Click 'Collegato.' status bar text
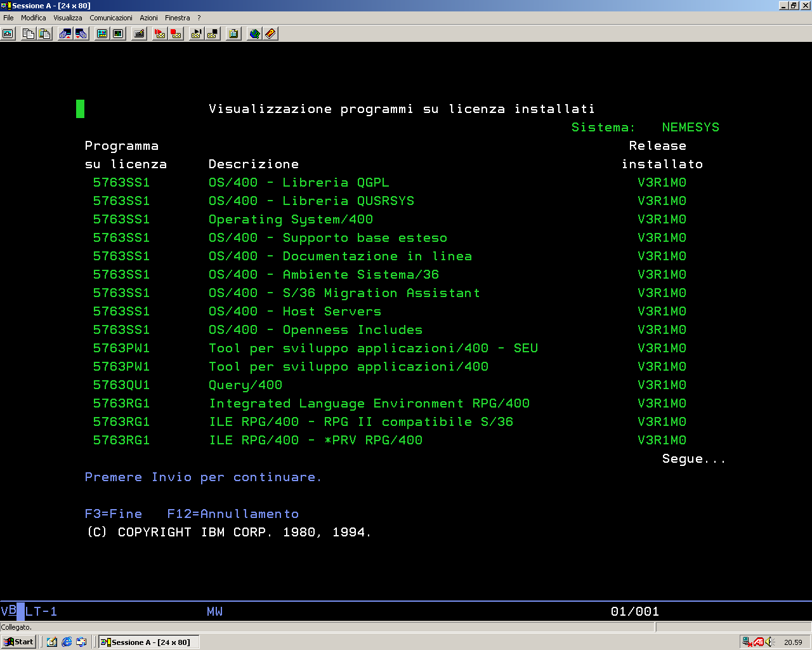 16,627
